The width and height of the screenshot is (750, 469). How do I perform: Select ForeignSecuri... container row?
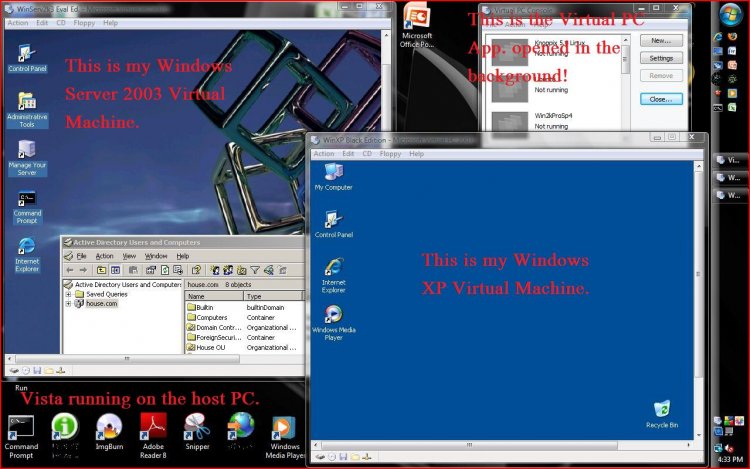[243, 338]
